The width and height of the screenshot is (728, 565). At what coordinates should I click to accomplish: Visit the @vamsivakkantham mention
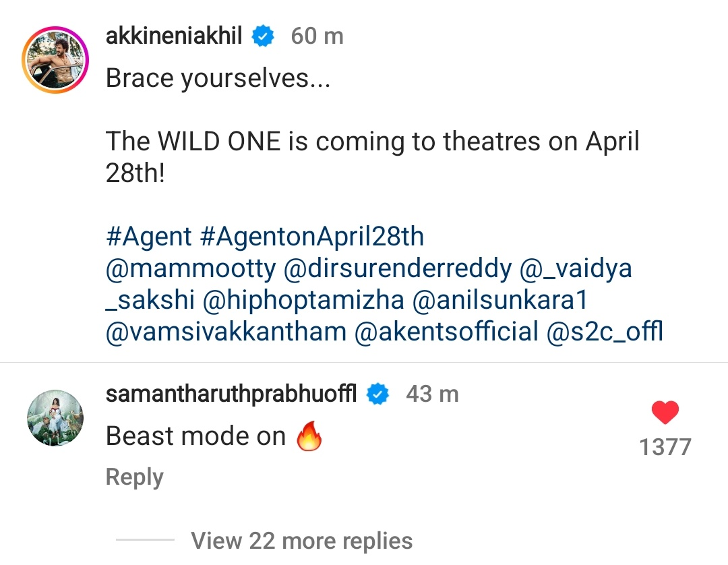226,332
